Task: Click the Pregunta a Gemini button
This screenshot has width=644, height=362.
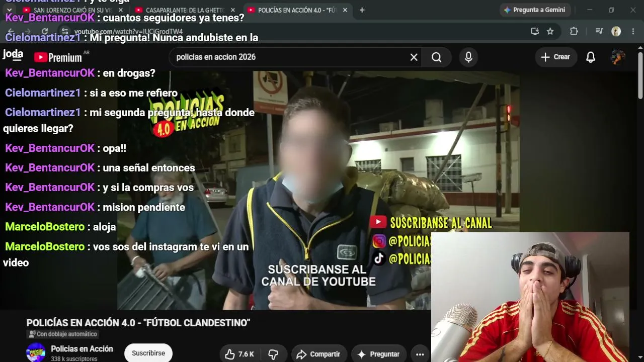Action: 534,10
